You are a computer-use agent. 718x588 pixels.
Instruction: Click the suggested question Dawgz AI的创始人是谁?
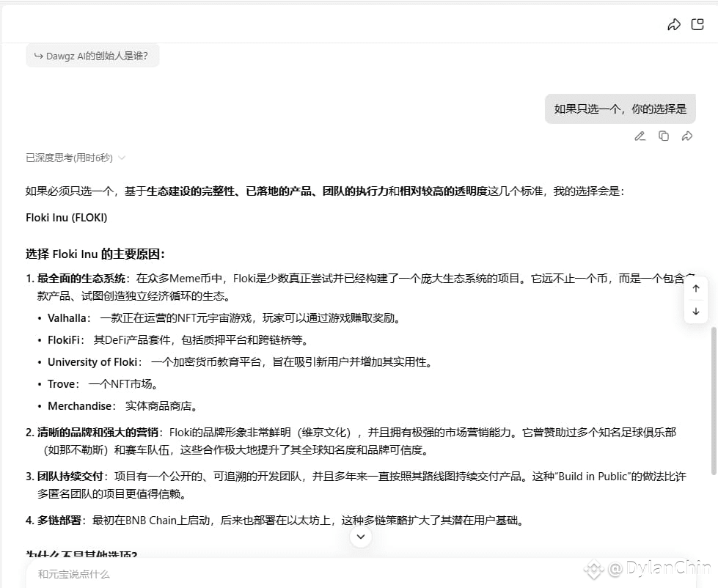pos(92,56)
